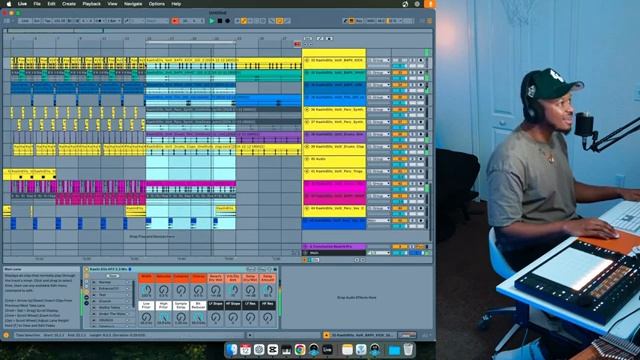The image size is (640, 360).
Task: Open the Live application menu
Action: click(22, 4)
